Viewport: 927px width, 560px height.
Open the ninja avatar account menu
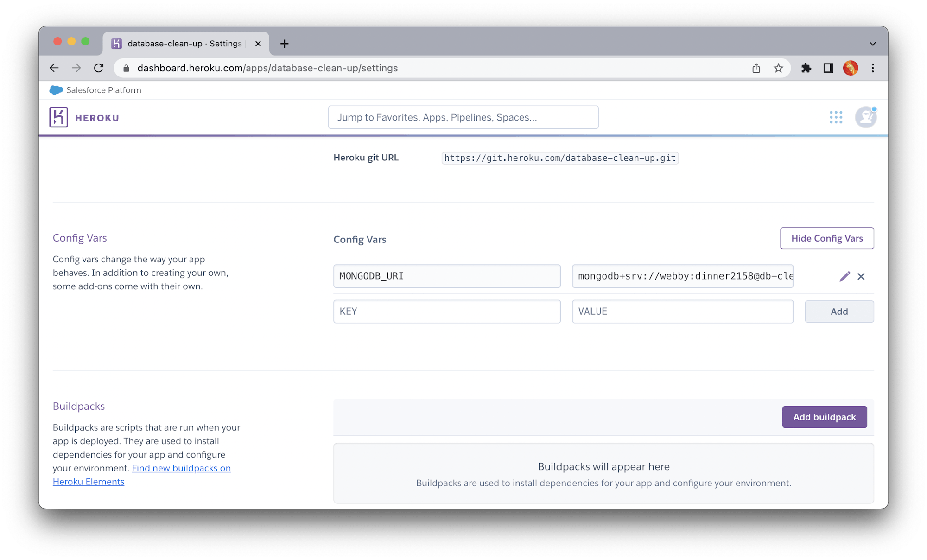[x=865, y=117]
